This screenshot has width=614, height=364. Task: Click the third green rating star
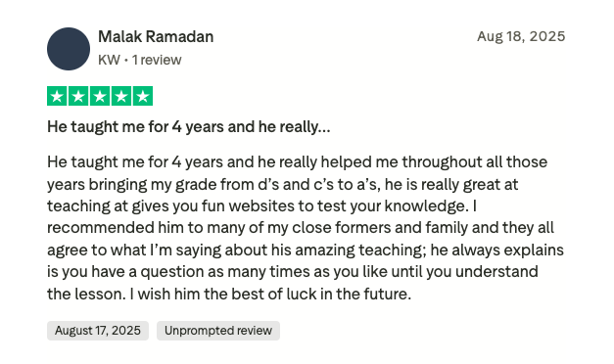point(100,96)
